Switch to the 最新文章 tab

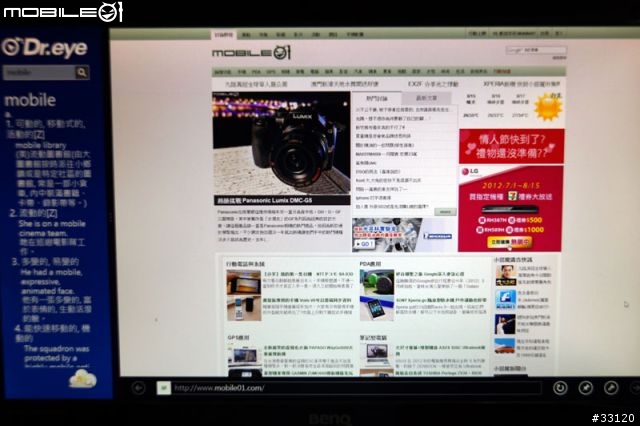tap(427, 98)
